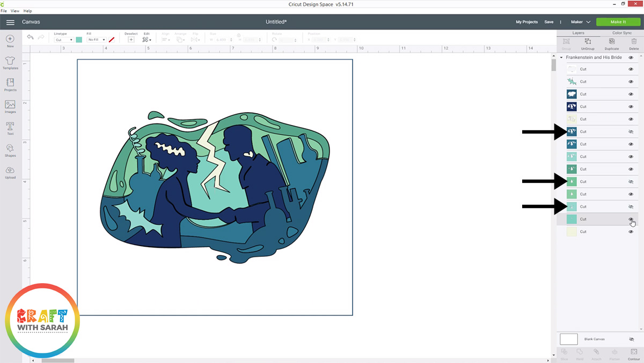Switch to the Color Sync tab
The height and width of the screenshot is (363, 644).
(x=623, y=33)
